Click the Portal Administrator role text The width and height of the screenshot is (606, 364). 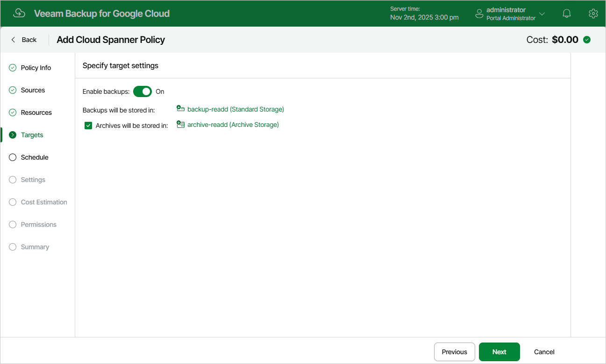point(511,18)
